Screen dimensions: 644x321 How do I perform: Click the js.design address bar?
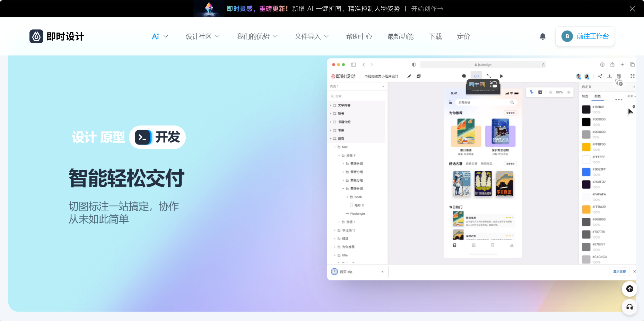click(483, 64)
